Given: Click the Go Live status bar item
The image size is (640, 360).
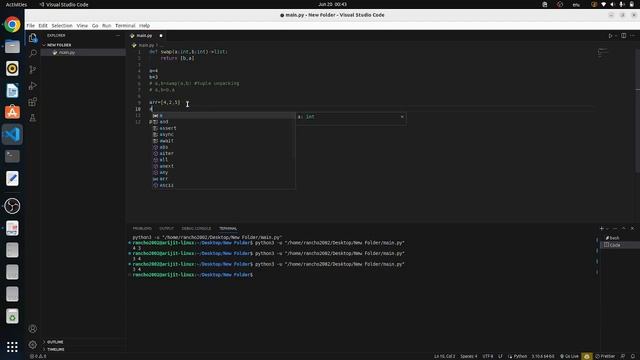Looking at the screenshot, I should 569,356.
